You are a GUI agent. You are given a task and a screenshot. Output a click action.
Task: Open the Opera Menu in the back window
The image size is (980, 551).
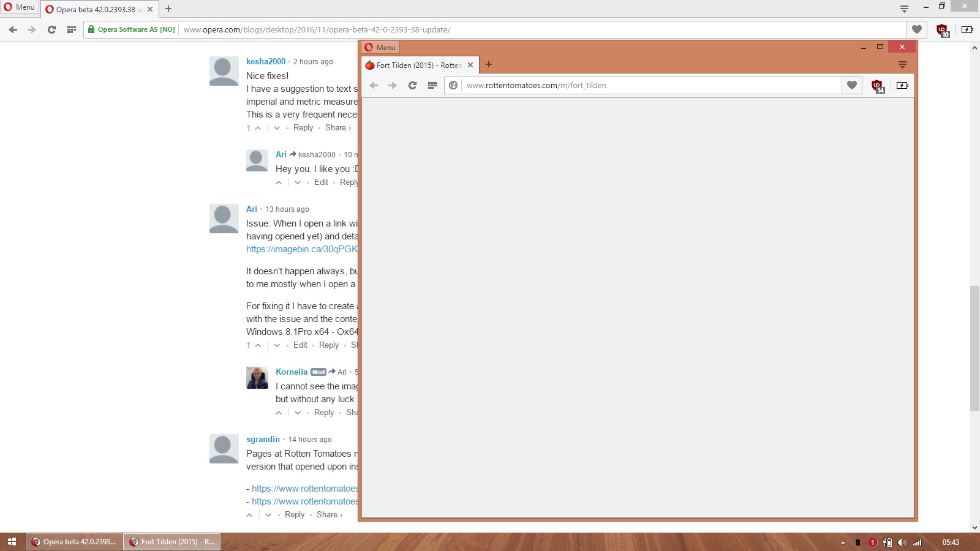(x=19, y=7)
